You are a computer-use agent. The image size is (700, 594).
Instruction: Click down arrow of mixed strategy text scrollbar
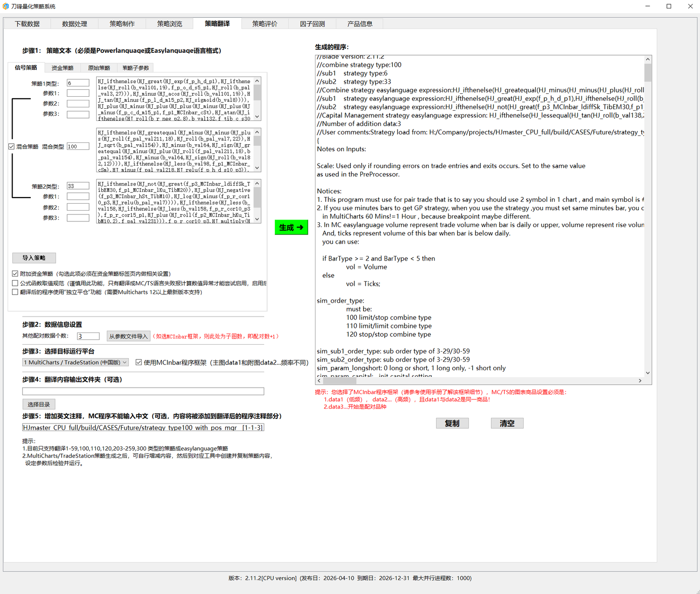point(257,168)
